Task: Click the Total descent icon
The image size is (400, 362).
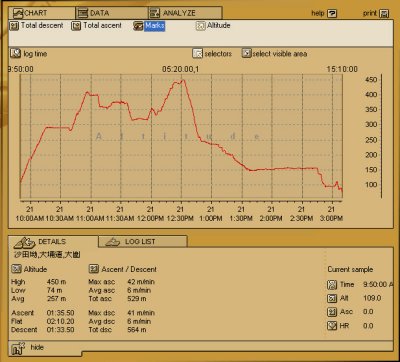Action: [14, 26]
